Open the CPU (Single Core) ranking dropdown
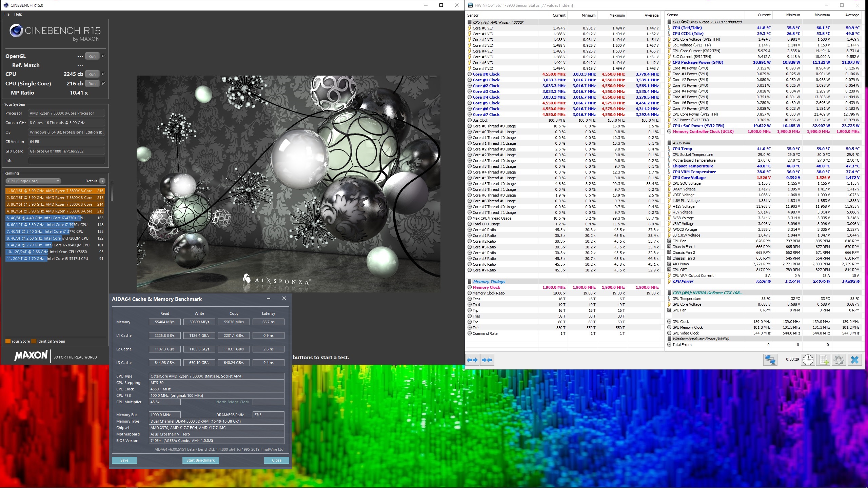 click(x=33, y=181)
